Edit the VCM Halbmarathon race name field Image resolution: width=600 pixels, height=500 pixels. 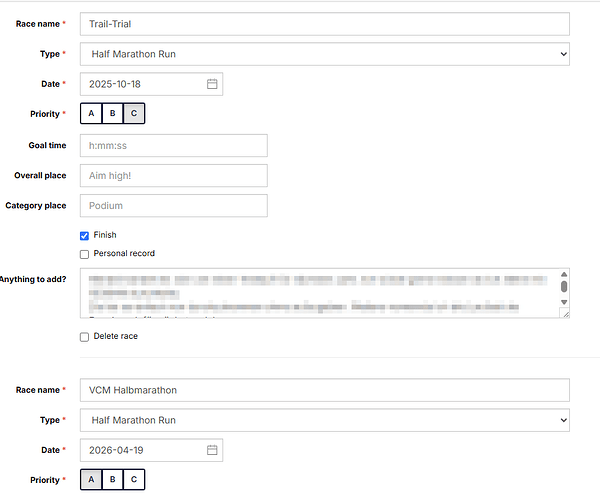click(324, 390)
